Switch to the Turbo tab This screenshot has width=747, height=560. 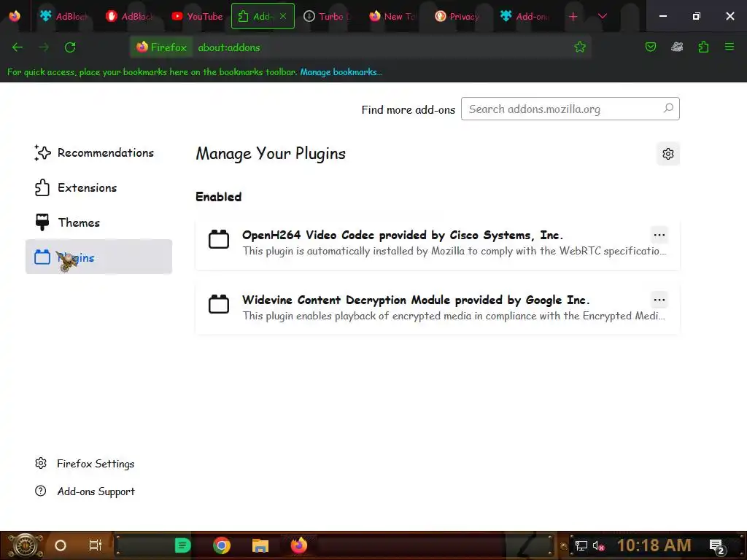tap(328, 16)
